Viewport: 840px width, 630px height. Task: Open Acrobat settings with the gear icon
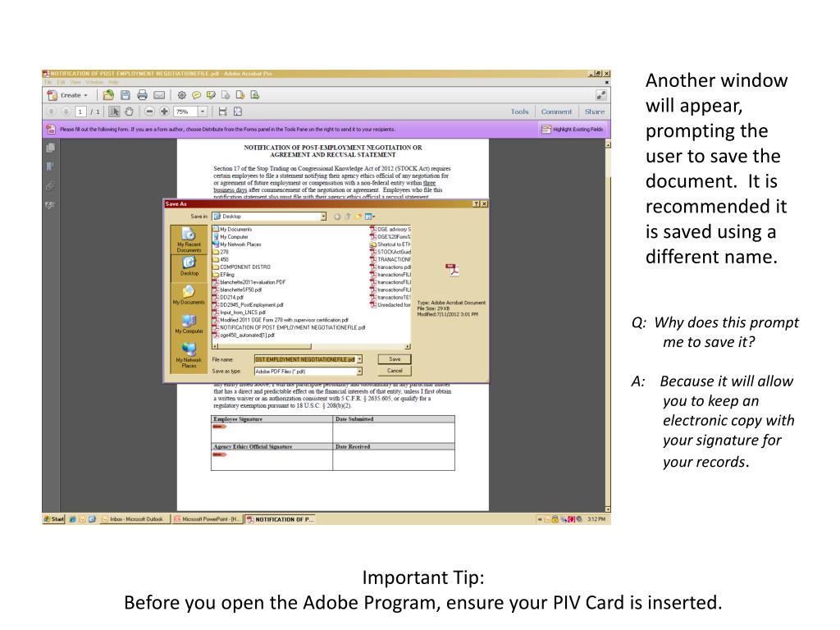(182, 95)
